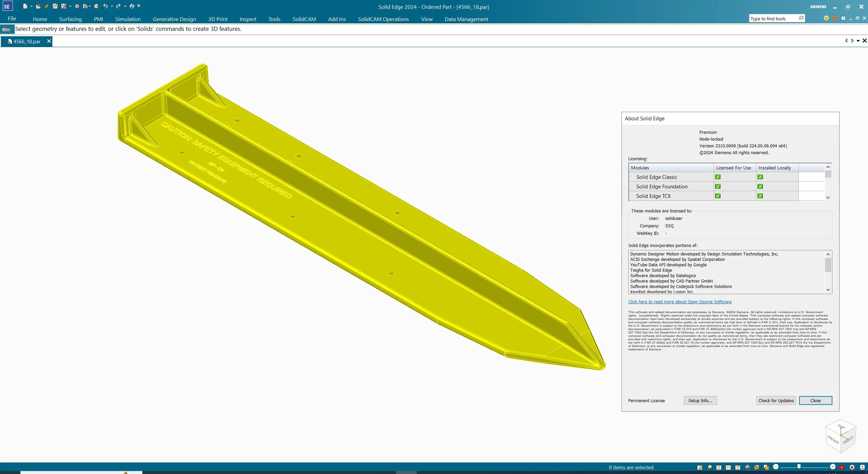The height and width of the screenshot is (474, 868).
Task: Click the double-arrow undo-all icon
Action: [x=132, y=6]
